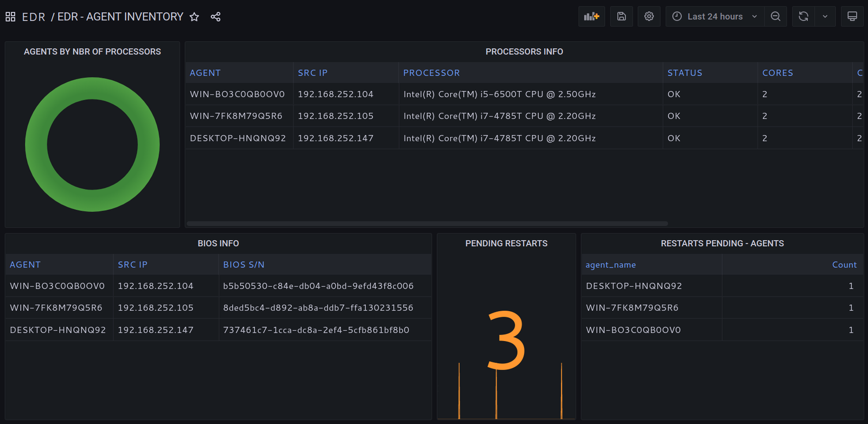Sort BIOS Info by the BIOS S/N column
Screen dimensions: 868x424
pyautogui.click(x=244, y=265)
